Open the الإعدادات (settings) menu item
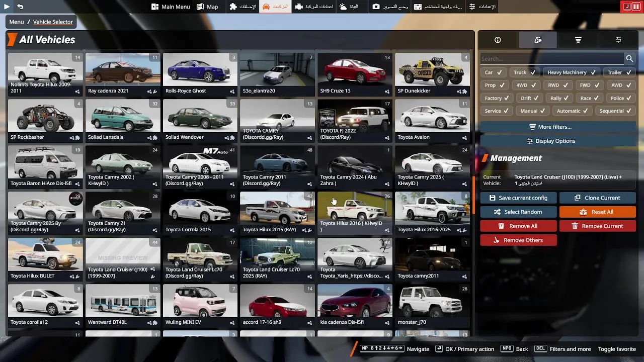Viewport: 644px width, 362px height. (x=482, y=7)
